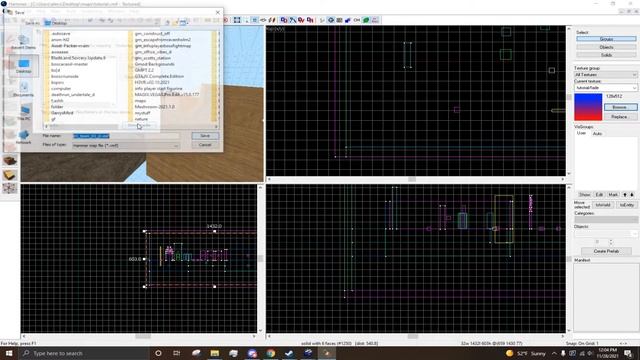Select the Groups selection mode
This screenshot has width=640, height=360.
pyautogui.click(x=606, y=39)
